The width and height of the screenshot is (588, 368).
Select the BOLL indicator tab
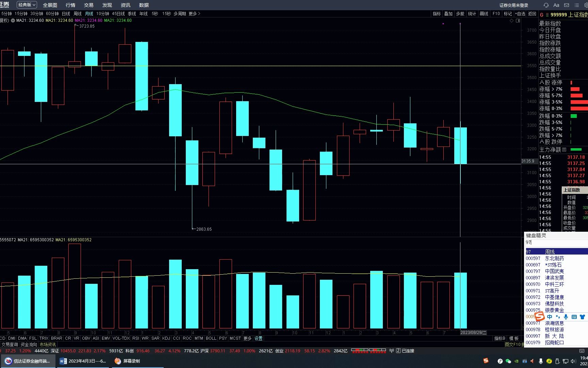[211, 338]
